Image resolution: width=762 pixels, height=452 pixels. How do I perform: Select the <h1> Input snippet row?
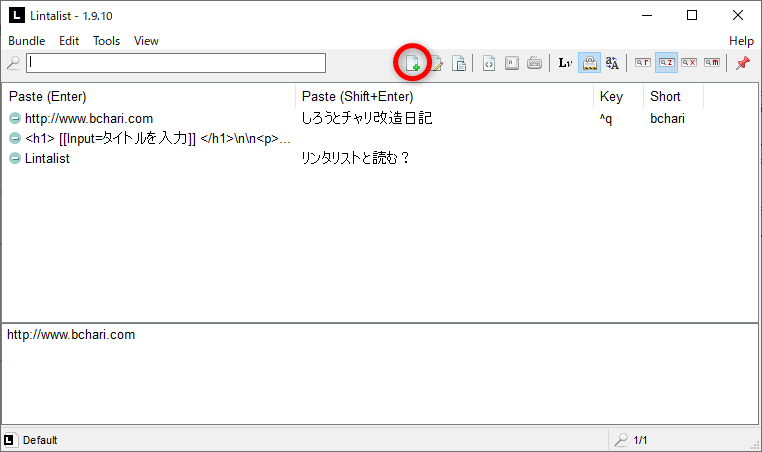click(380, 139)
